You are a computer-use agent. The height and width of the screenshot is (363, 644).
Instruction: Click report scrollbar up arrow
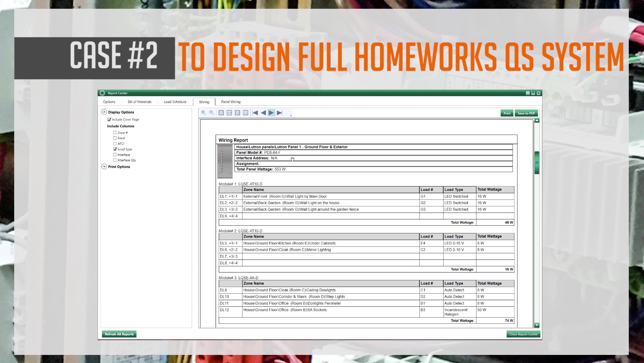pyautogui.click(x=537, y=121)
